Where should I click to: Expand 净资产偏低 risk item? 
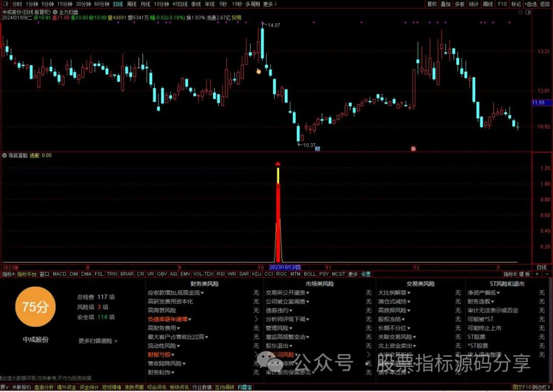coord(483,293)
